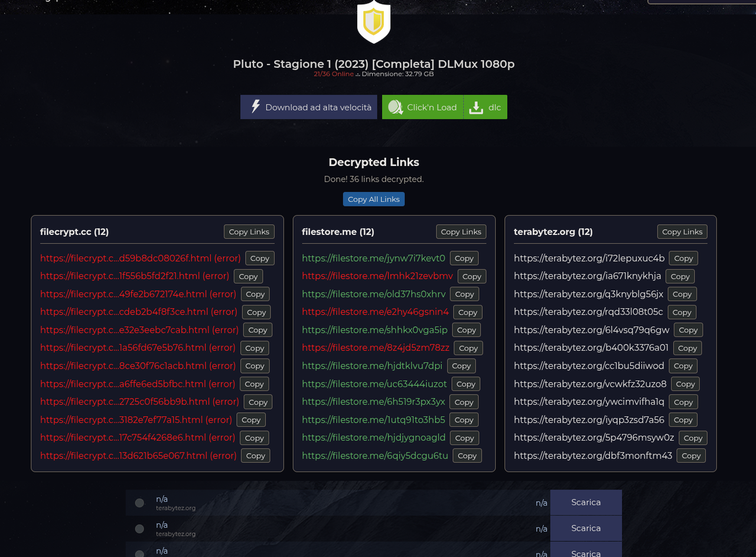Viewport: 756px width, 557px height.
Task: Open link filecrypt 2725c0f56bb9b.html (error)
Action: click(x=139, y=402)
